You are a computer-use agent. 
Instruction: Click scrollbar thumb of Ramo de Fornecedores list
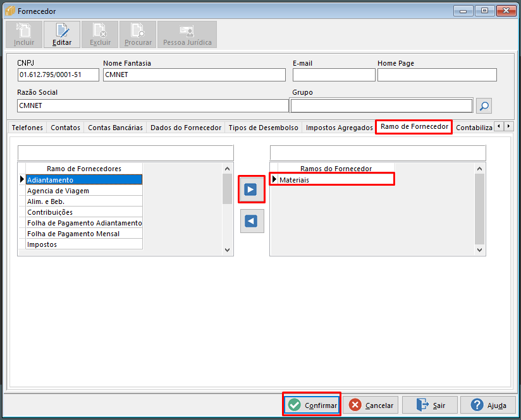pos(227,189)
